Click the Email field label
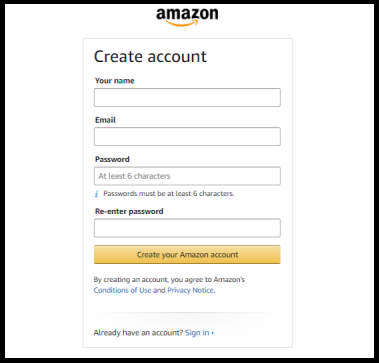380x363 pixels. (105, 120)
